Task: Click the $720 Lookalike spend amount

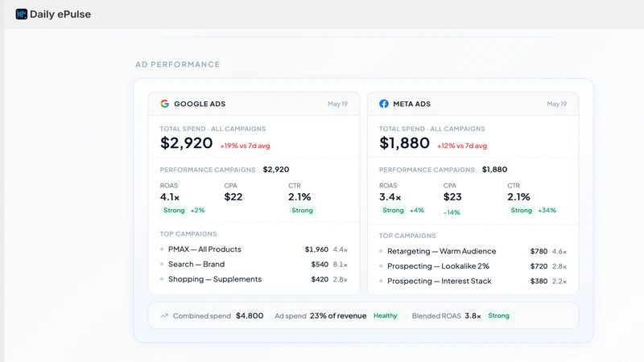Action: tap(539, 266)
